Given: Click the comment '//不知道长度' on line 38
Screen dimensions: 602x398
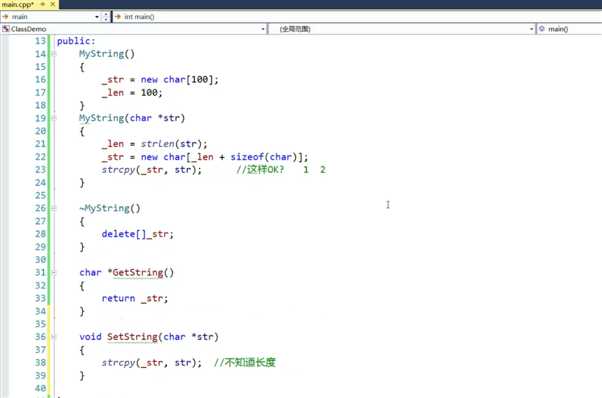Looking at the screenshot, I should (245, 362).
